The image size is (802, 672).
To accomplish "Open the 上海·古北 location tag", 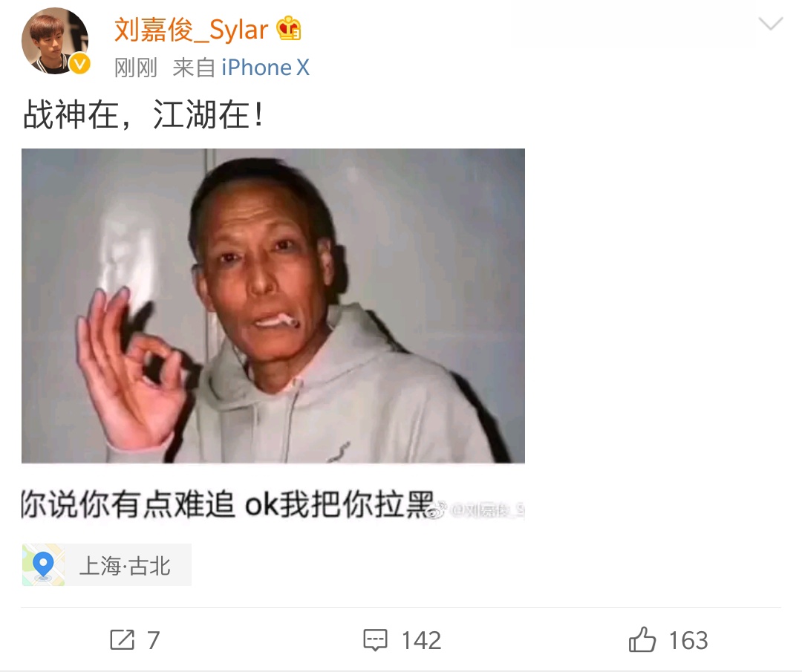I will (x=106, y=565).
